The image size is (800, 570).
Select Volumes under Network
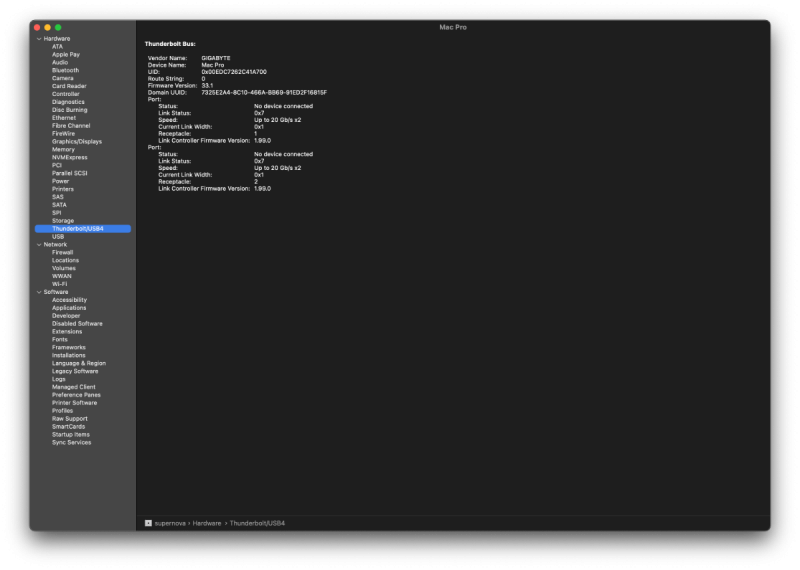click(64, 268)
